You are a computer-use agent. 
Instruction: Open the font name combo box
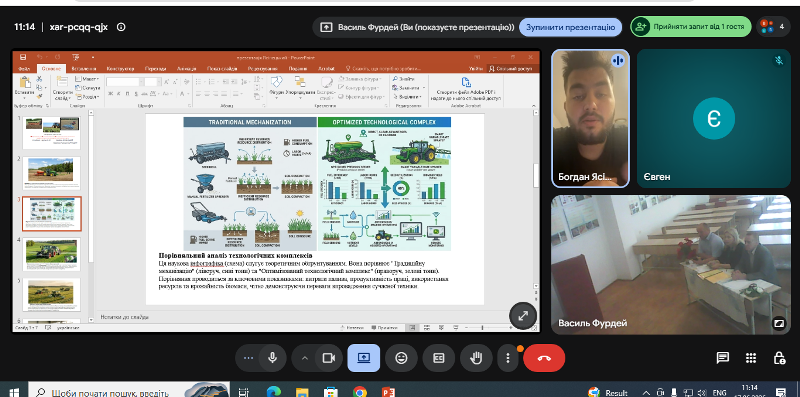124,82
